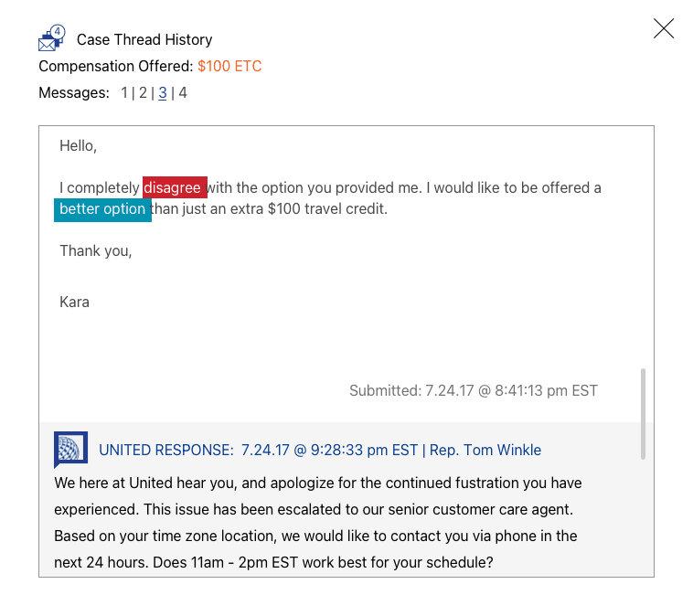The height and width of the screenshot is (616, 693).
Task: Click the "Hello," greeting line
Action: (x=78, y=145)
